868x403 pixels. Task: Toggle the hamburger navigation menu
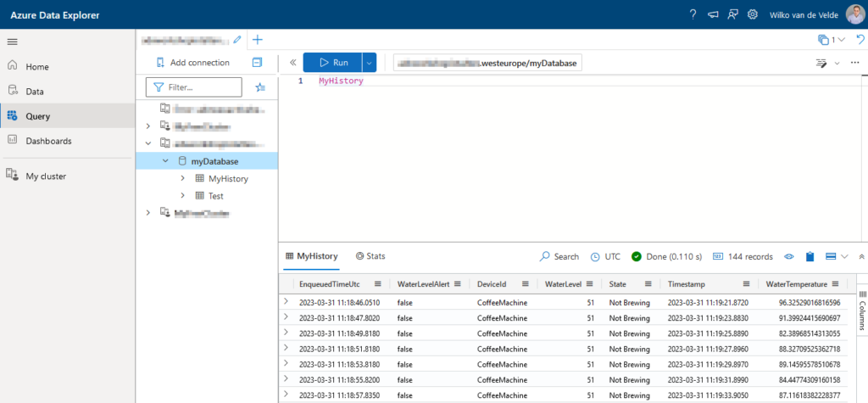tap(13, 41)
